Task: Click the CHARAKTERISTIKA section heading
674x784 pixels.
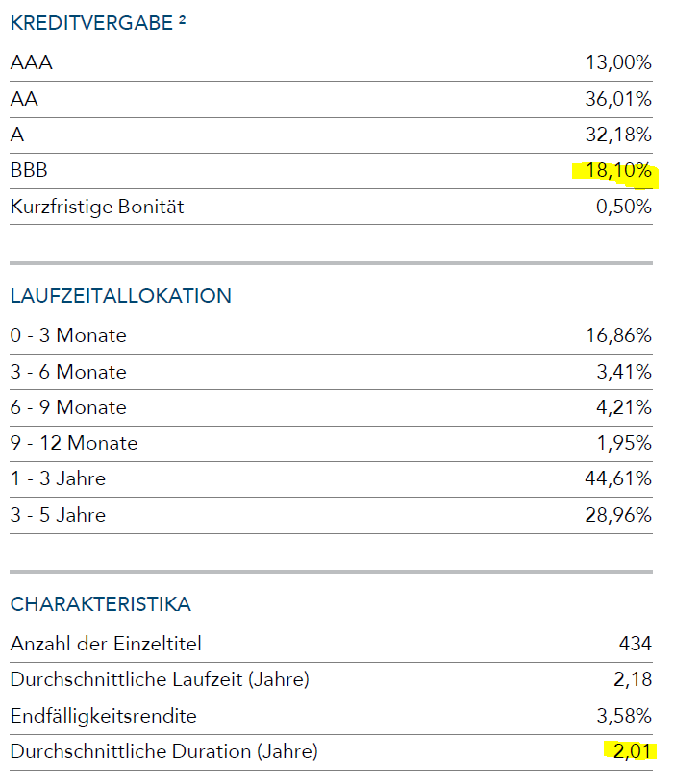Action: click(101, 604)
